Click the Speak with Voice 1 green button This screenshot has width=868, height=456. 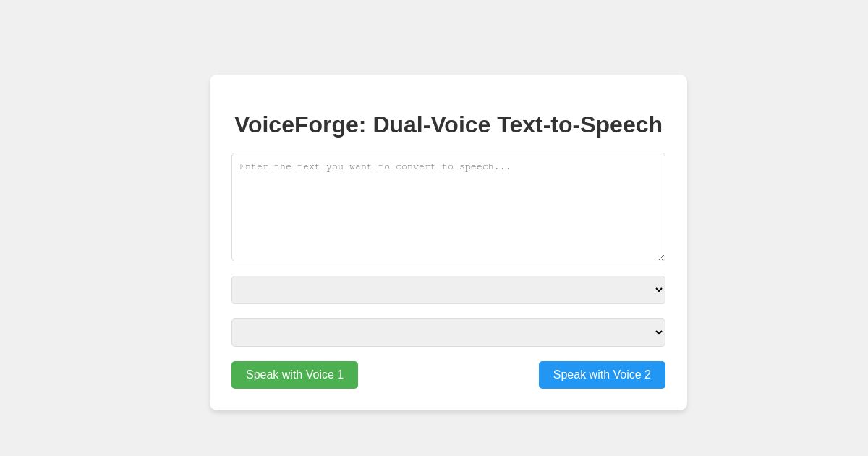tap(294, 375)
